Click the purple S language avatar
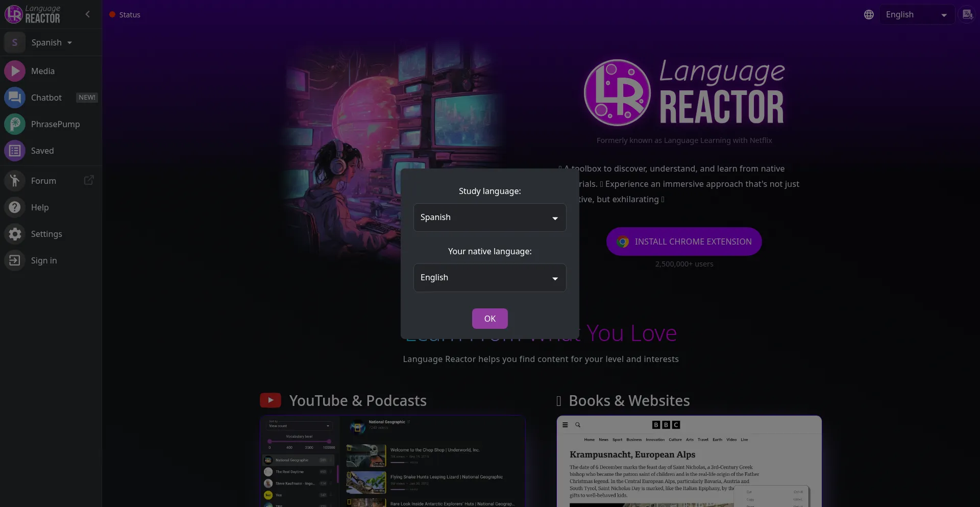 point(15,42)
